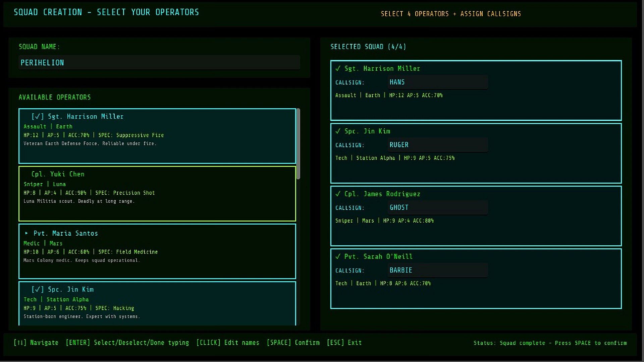Image resolution: width=644 pixels, height=362 pixels.
Task: Click the operators list scrollbar
Action: tap(298, 144)
